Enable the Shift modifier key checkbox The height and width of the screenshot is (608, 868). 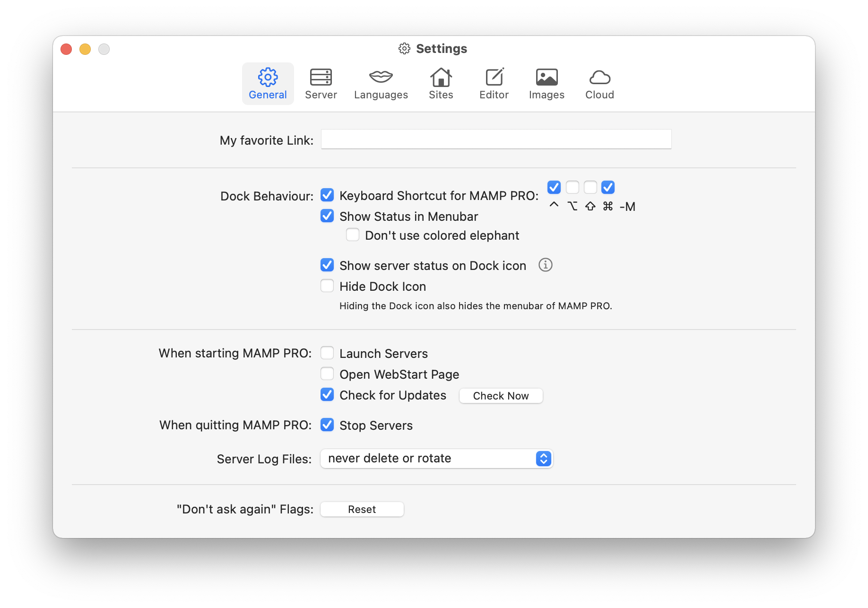(590, 187)
